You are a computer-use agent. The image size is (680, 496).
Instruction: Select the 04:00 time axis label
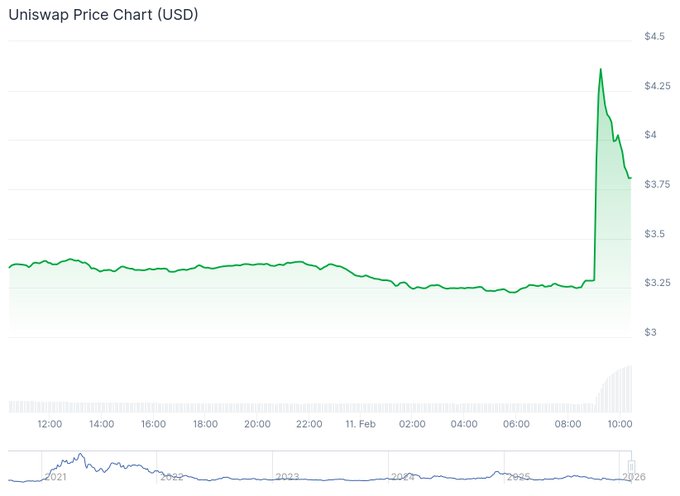464,424
